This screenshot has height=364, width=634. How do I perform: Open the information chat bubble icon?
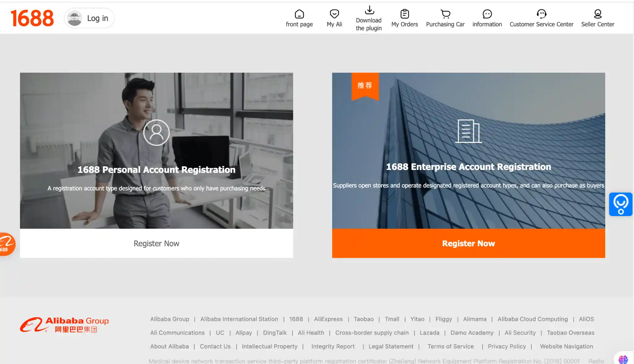(x=487, y=14)
